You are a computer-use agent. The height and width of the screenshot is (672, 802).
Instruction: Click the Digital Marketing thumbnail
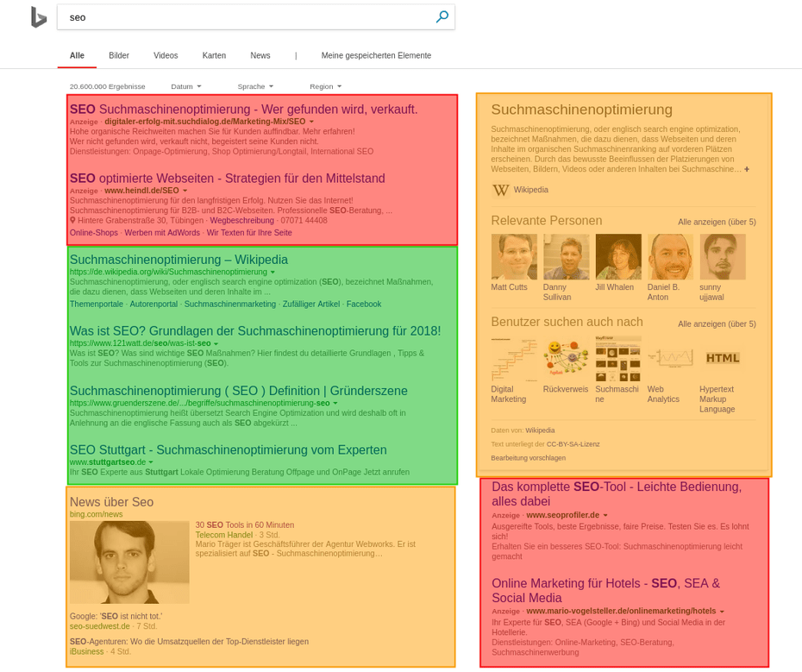point(514,358)
